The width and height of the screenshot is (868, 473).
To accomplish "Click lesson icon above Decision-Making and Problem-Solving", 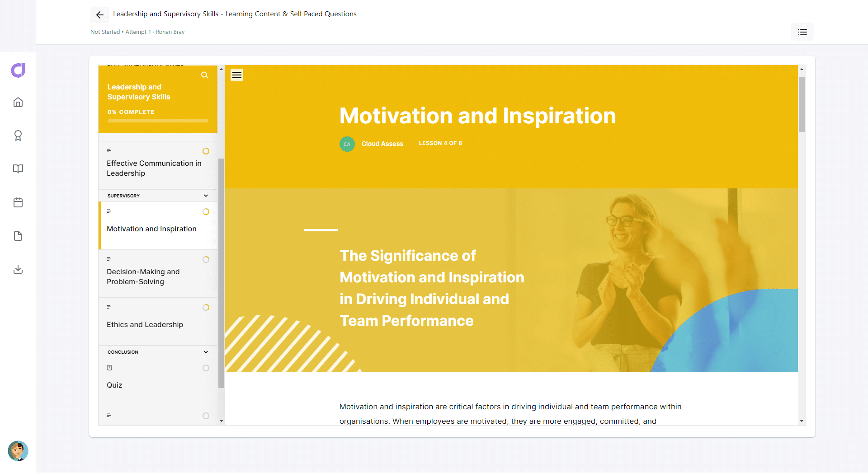I will point(109,259).
